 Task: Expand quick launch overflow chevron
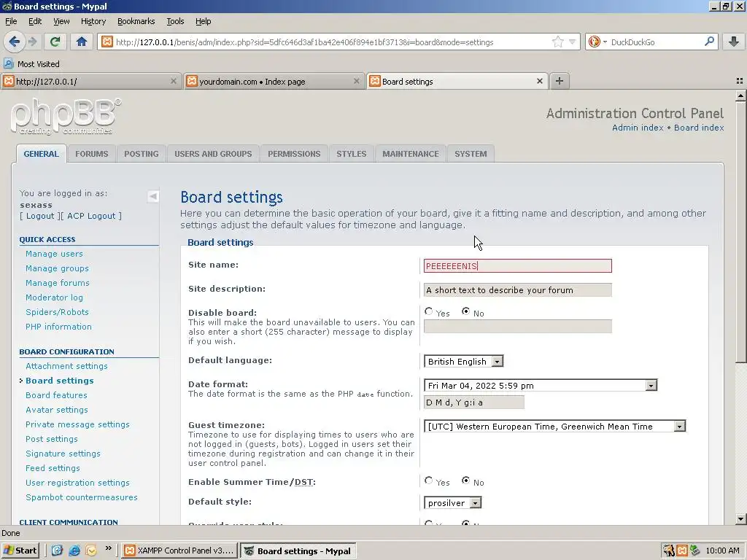coord(108,548)
